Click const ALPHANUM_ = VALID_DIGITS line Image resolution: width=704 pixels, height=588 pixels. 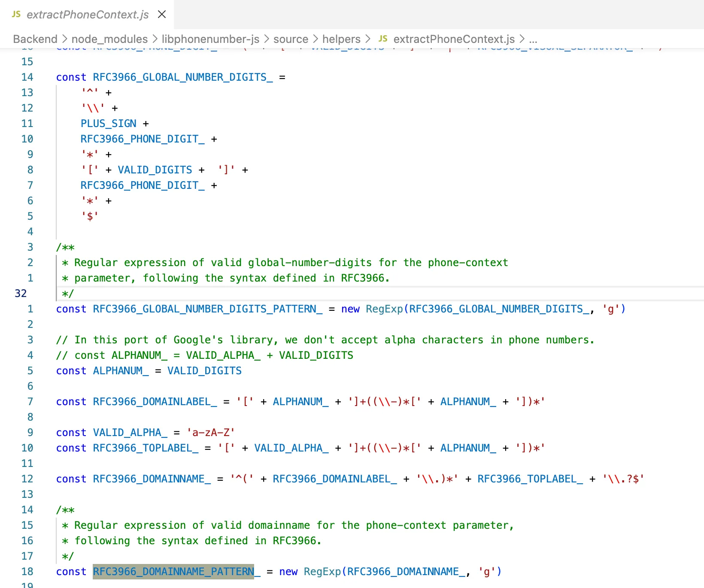149,371
